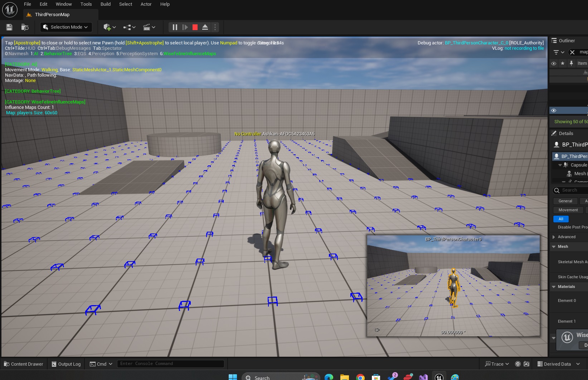Save the current level with the floppy disk icon
588x380 pixels.
click(x=9, y=27)
